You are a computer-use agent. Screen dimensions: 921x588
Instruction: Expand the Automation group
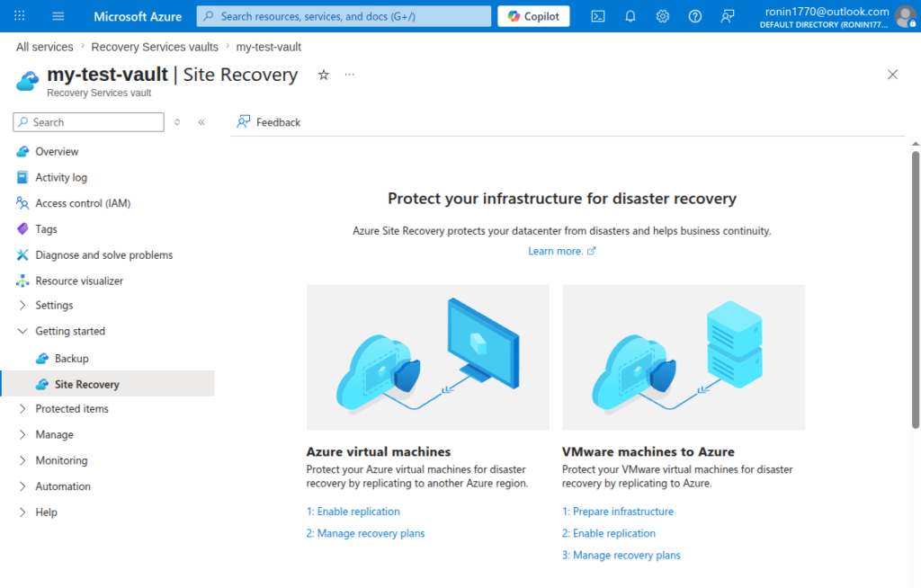tap(22, 486)
